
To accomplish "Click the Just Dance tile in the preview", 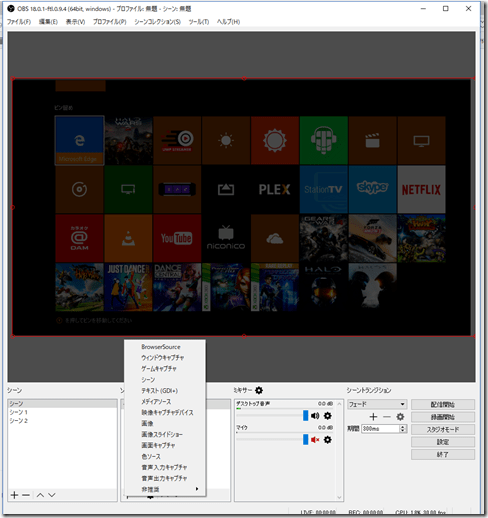I will (x=128, y=287).
